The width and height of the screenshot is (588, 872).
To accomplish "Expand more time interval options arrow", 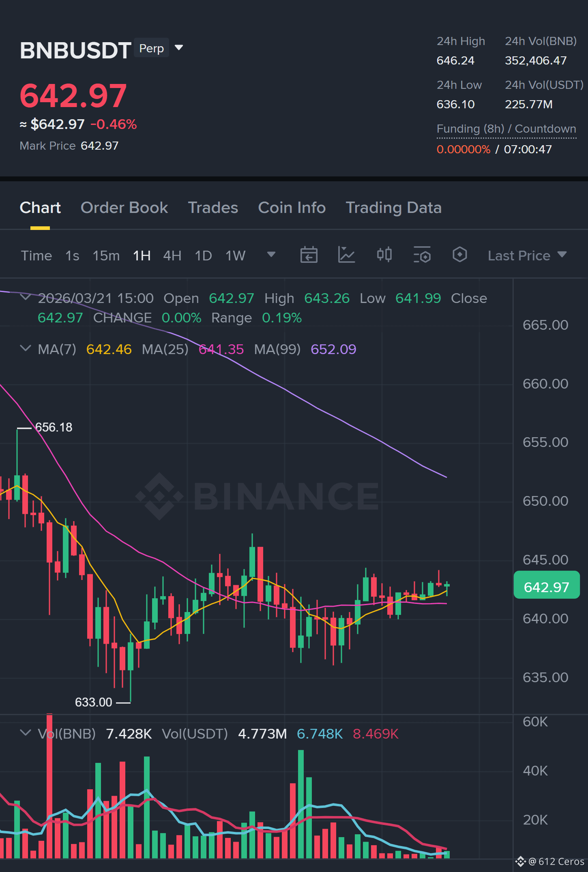I will click(271, 255).
